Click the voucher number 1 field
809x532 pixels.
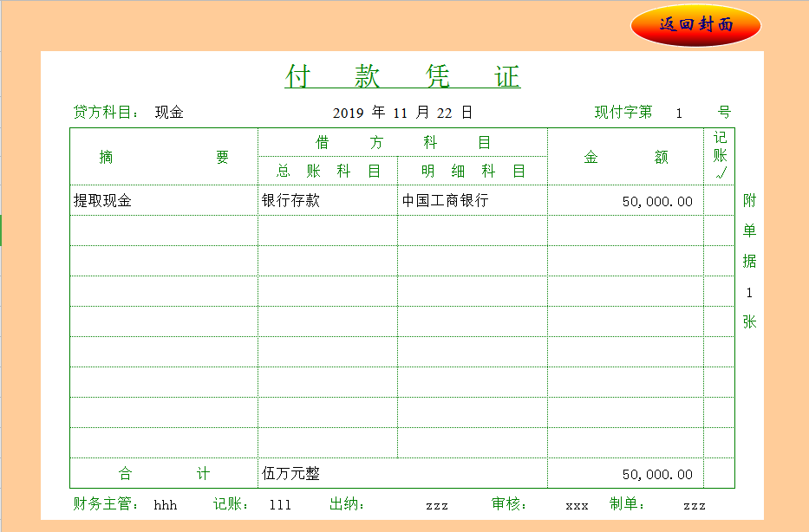(679, 114)
